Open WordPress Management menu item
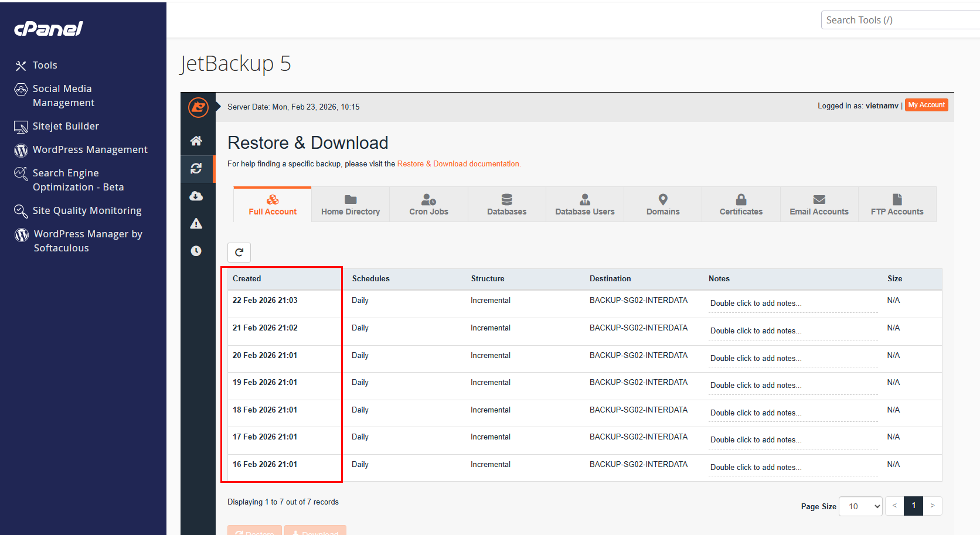Screen dimensions: 980x535 90,150
